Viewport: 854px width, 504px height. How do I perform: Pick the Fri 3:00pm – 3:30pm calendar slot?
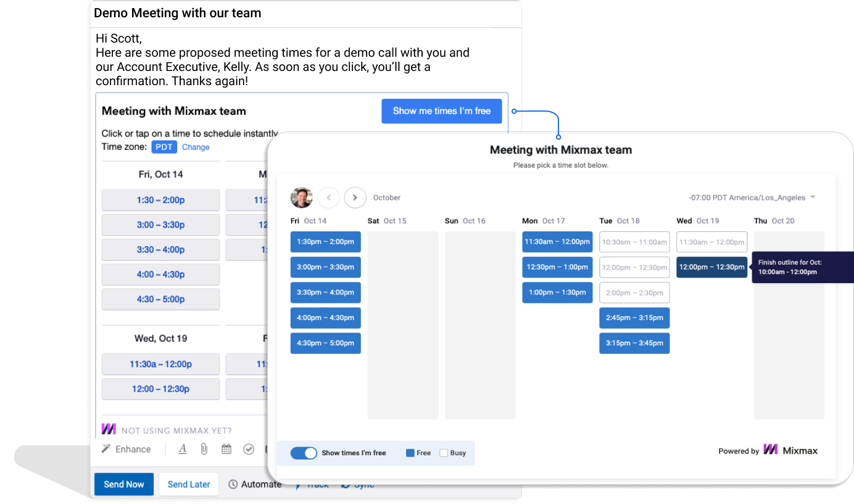326,267
